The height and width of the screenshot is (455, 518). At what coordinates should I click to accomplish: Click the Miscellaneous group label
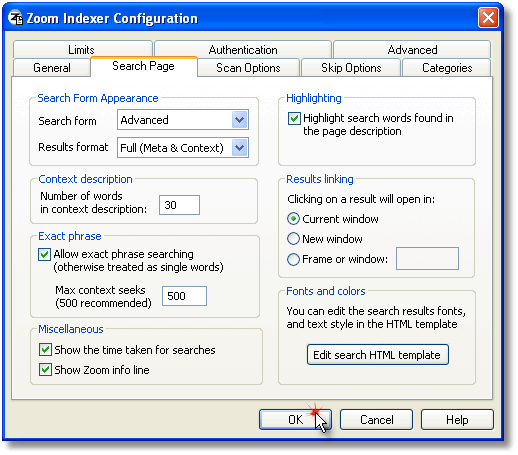click(x=71, y=329)
